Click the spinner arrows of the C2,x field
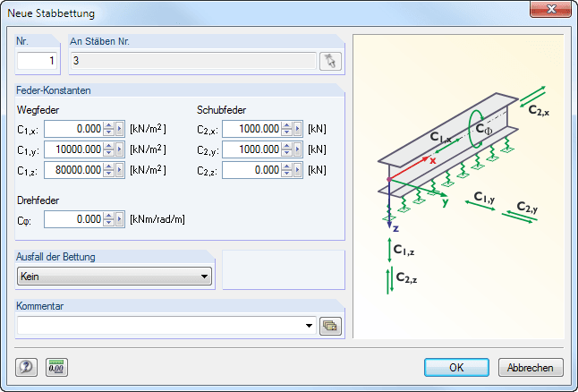Screen dimensions: 578x392 (287, 129)
